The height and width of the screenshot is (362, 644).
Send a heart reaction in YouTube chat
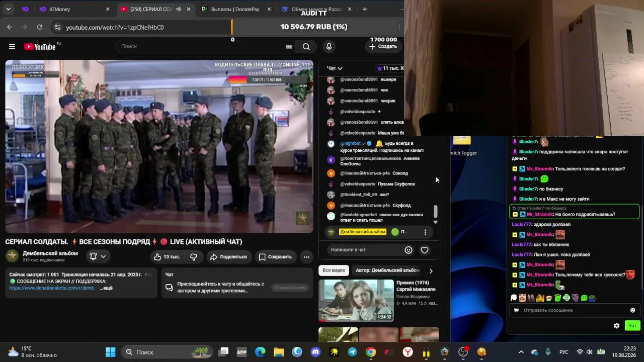point(425,250)
